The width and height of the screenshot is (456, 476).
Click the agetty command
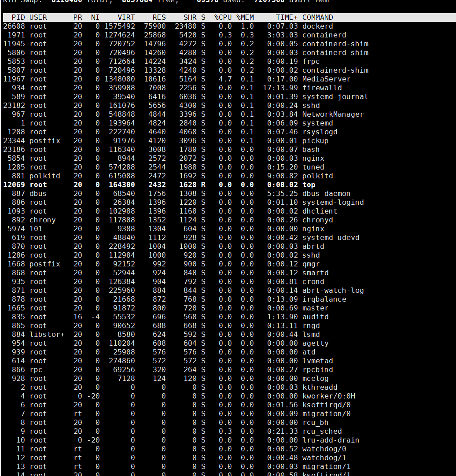(x=315, y=343)
